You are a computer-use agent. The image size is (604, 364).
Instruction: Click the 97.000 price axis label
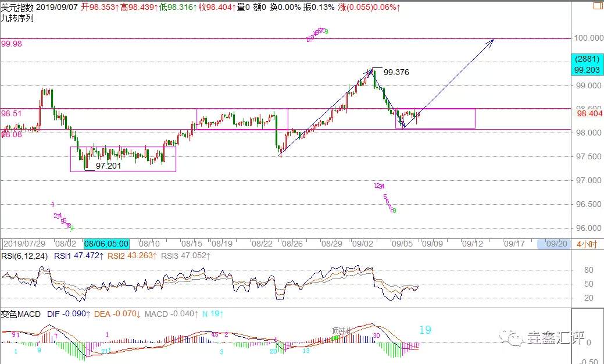[588, 181]
